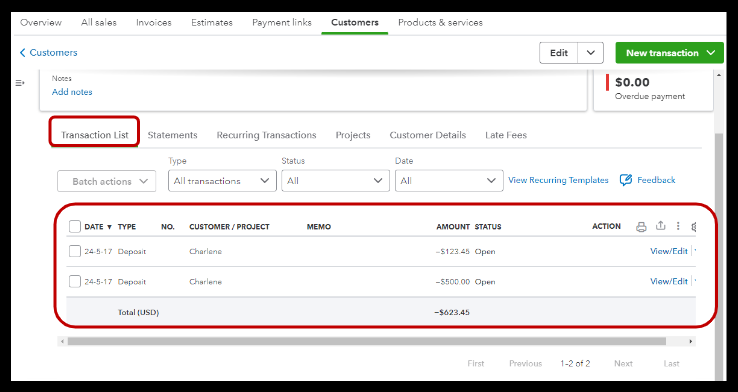
Task: Click the Previous pagination link
Action: point(525,363)
